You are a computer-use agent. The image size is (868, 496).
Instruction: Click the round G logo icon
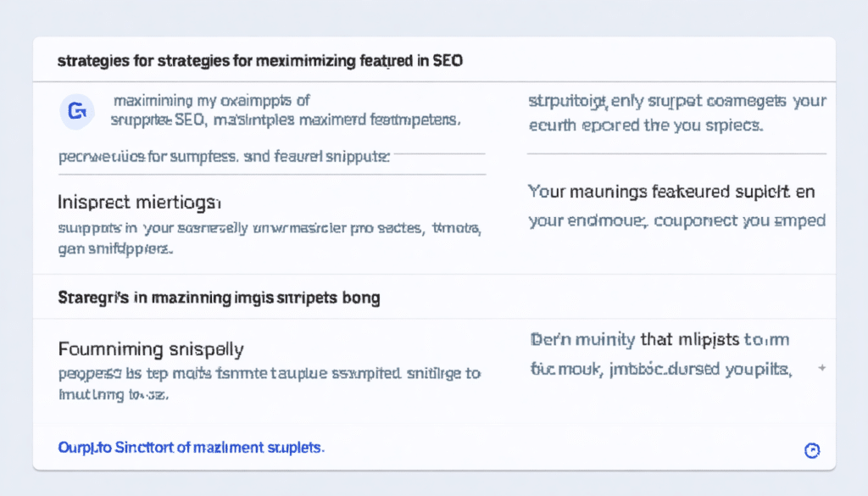point(77,112)
